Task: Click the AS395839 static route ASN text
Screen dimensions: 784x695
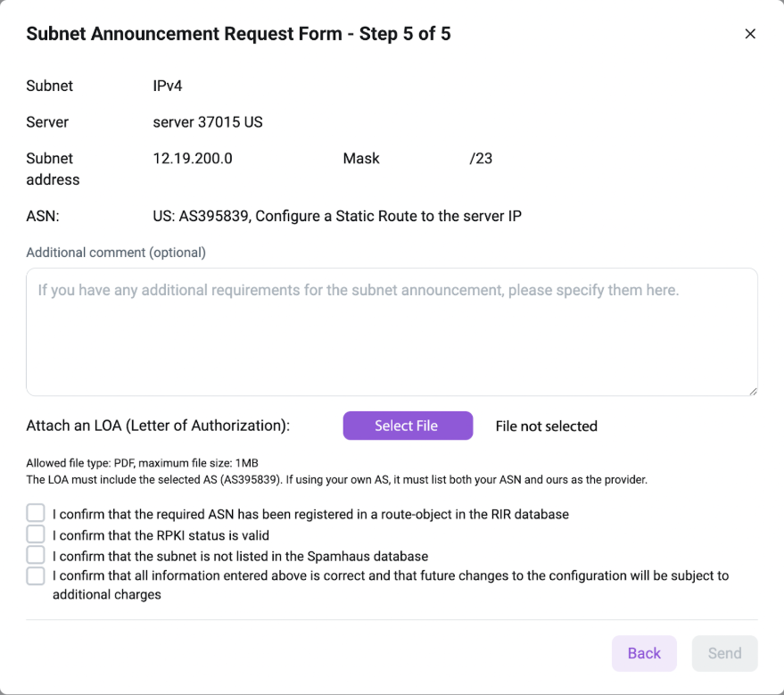Action: point(337,216)
